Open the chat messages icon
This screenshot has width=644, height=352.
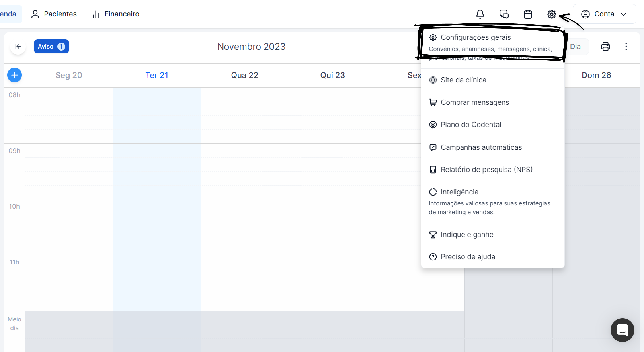504,14
